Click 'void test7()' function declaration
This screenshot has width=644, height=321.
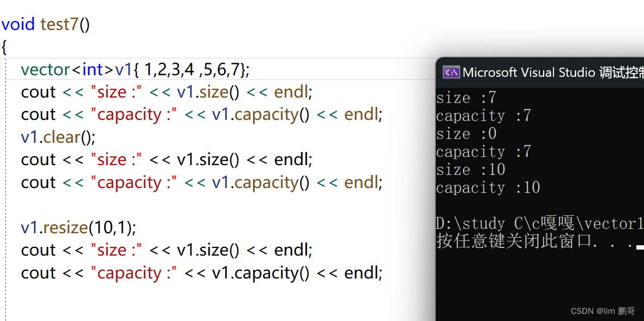45,25
